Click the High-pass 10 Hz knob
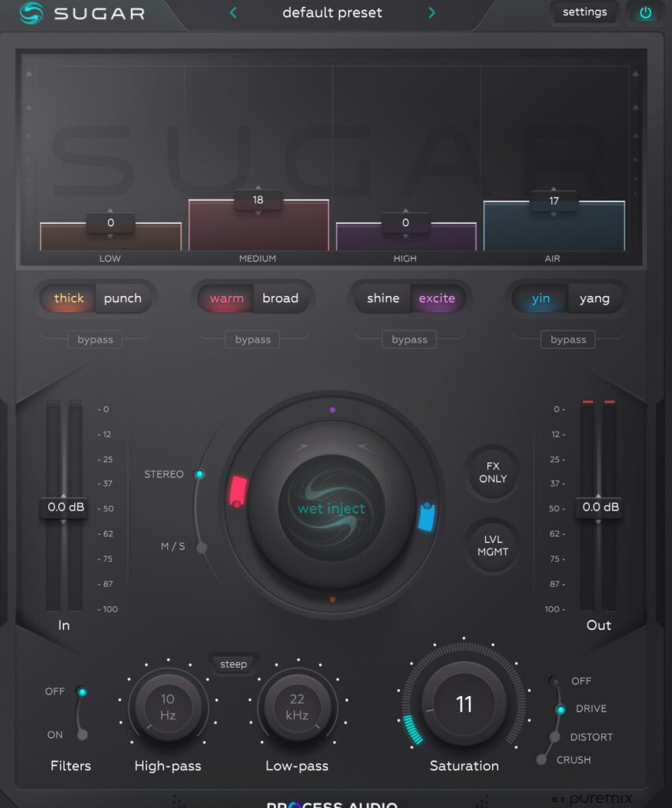 (168, 706)
